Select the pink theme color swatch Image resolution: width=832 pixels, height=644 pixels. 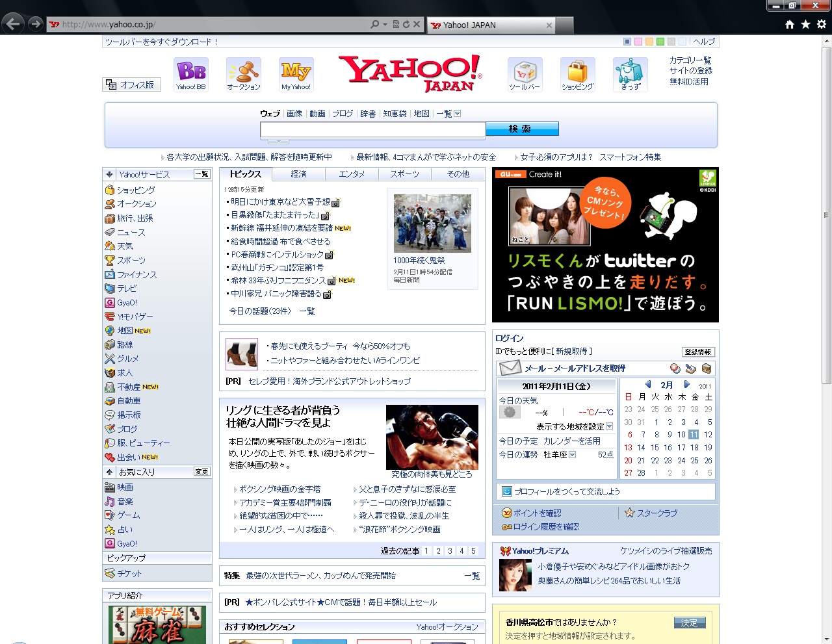coord(638,42)
